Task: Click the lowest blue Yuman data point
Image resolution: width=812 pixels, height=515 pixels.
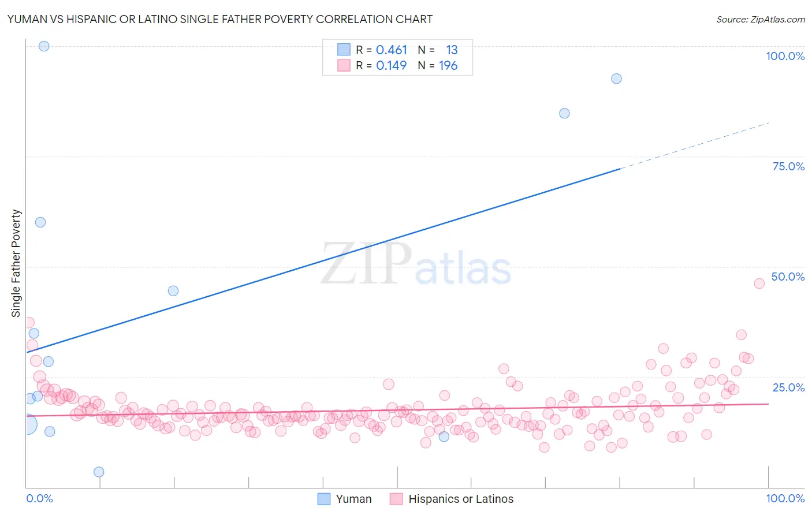Action: (x=99, y=472)
